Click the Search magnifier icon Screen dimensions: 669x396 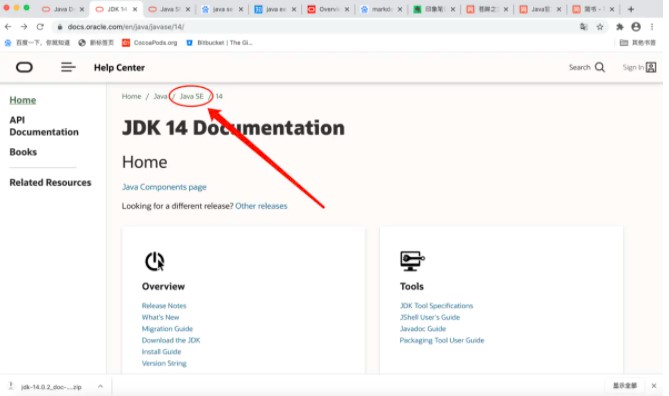(x=600, y=67)
